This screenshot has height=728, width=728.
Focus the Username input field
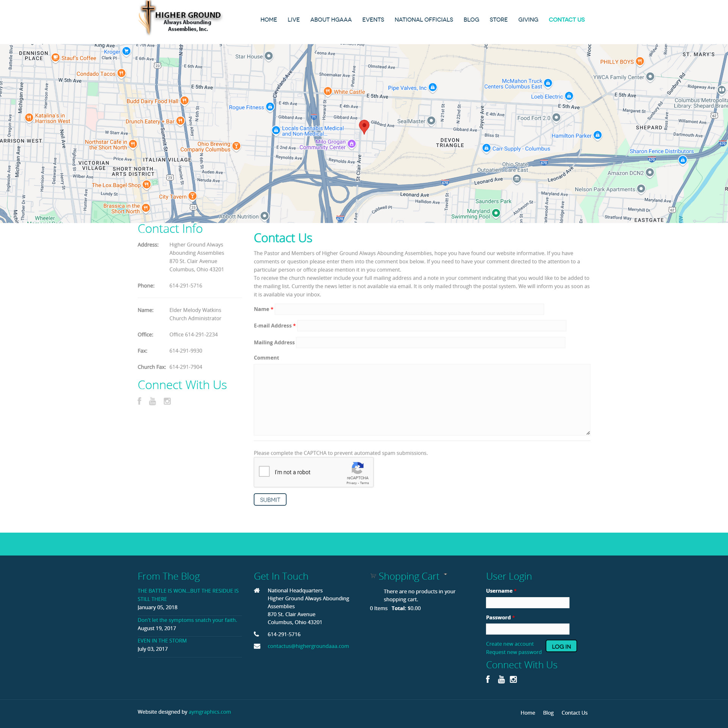527,602
